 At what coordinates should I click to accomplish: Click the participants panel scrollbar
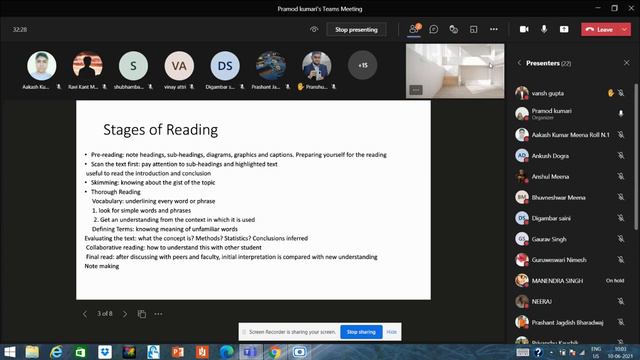[636, 157]
